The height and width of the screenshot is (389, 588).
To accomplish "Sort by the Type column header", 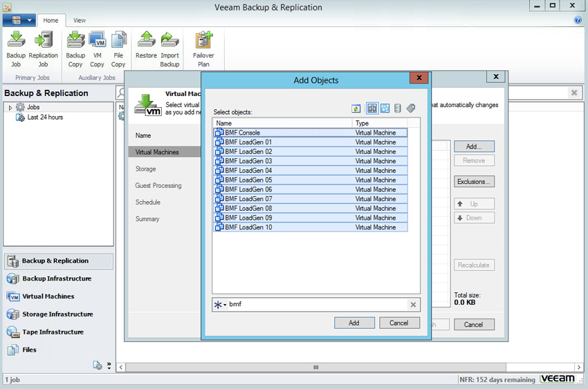I will (380, 123).
